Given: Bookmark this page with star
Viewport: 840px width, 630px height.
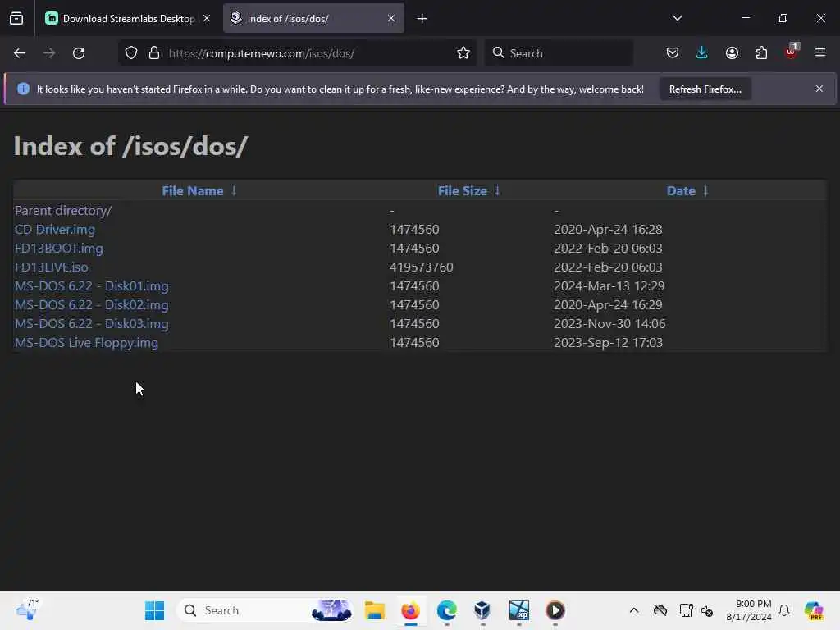Looking at the screenshot, I should [x=463, y=53].
